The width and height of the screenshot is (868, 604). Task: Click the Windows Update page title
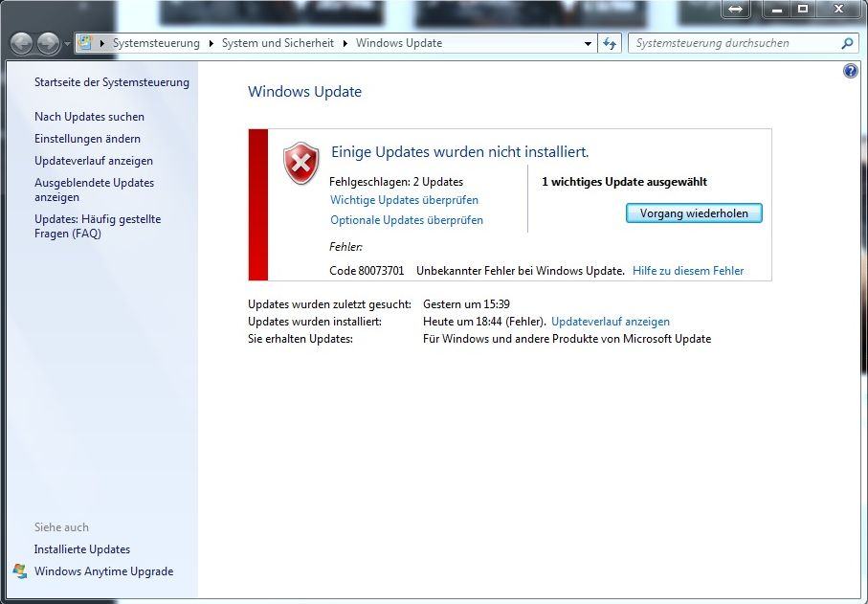(x=304, y=91)
